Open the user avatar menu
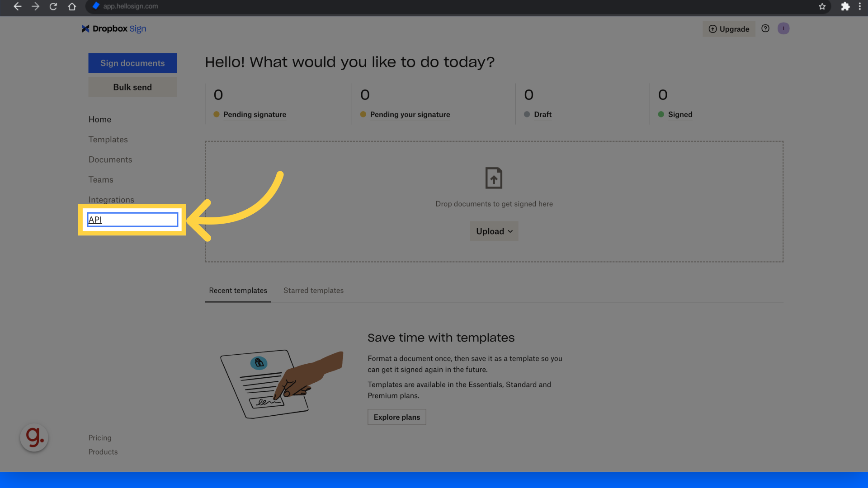 783,28
